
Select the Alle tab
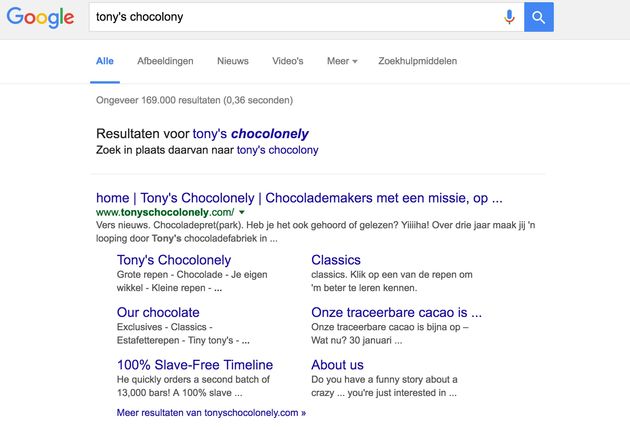(x=104, y=61)
